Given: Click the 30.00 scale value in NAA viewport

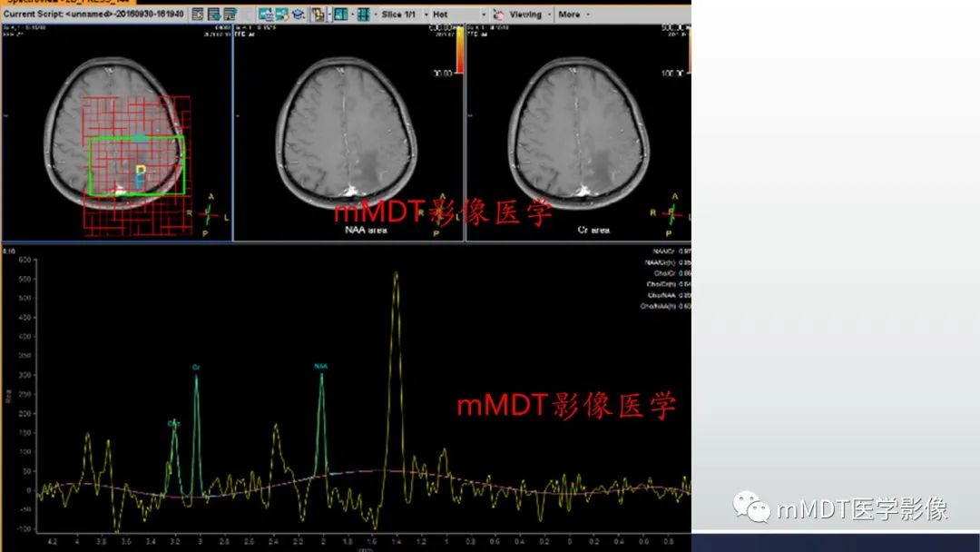Looking at the screenshot, I should [x=442, y=74].
